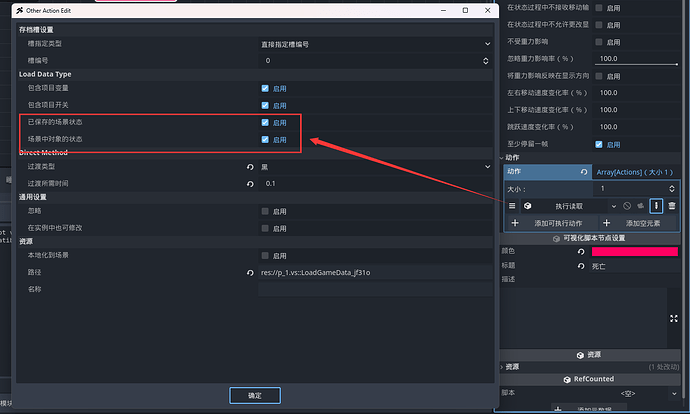This screenshot has width=690, height=414.
Task: Click the expand icon in the 描述 text area
Action: [673, 318]
